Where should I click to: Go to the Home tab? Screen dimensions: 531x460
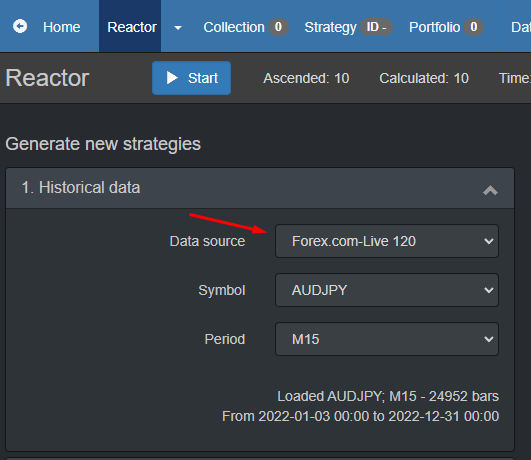pyautogui.click(x=62, y=27)
